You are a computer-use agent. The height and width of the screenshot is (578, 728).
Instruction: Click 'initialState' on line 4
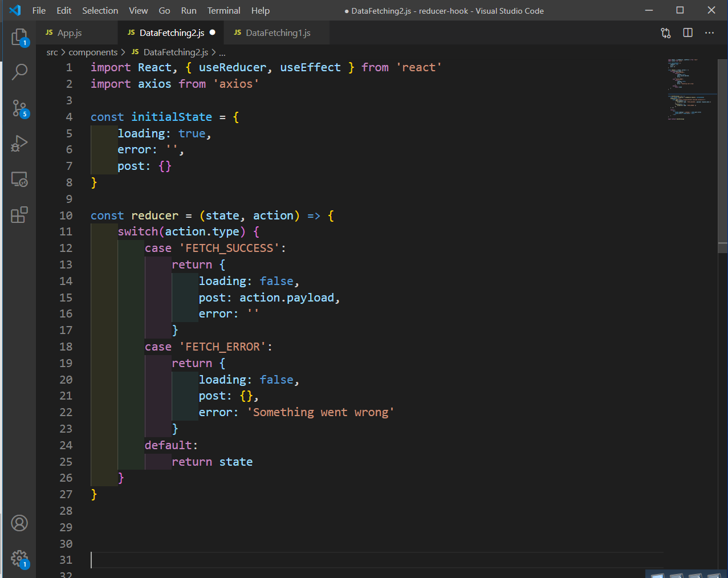pyautogui.click(x=172, y=117)
